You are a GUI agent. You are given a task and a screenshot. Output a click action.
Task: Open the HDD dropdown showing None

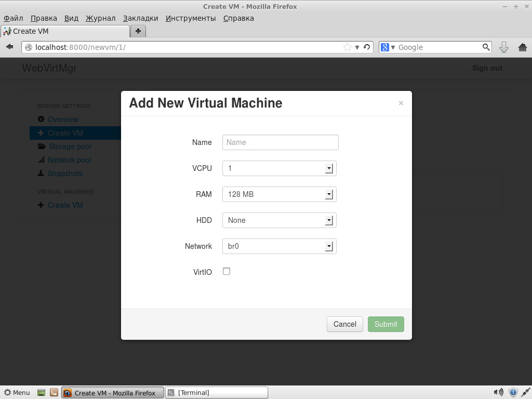pos(279,220)
